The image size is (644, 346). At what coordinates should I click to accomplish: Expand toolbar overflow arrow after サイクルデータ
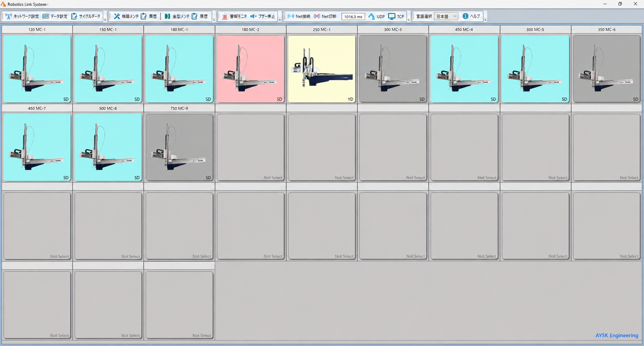tap(105, 20)
